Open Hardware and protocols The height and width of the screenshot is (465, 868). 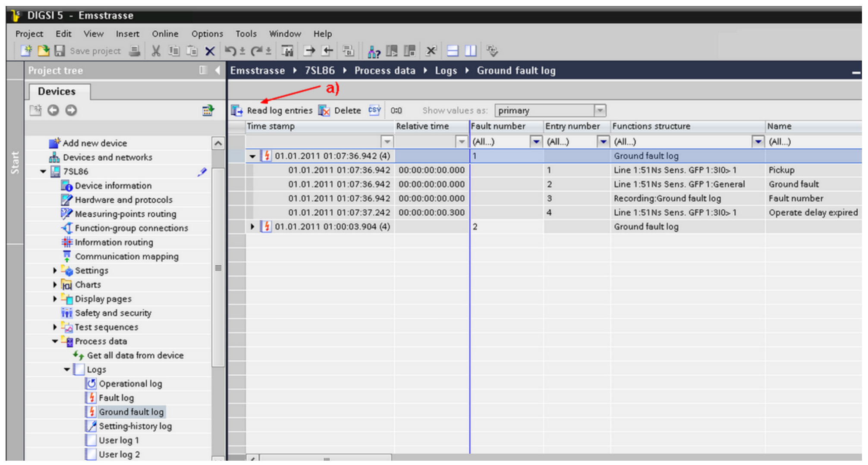coord(123,200)
